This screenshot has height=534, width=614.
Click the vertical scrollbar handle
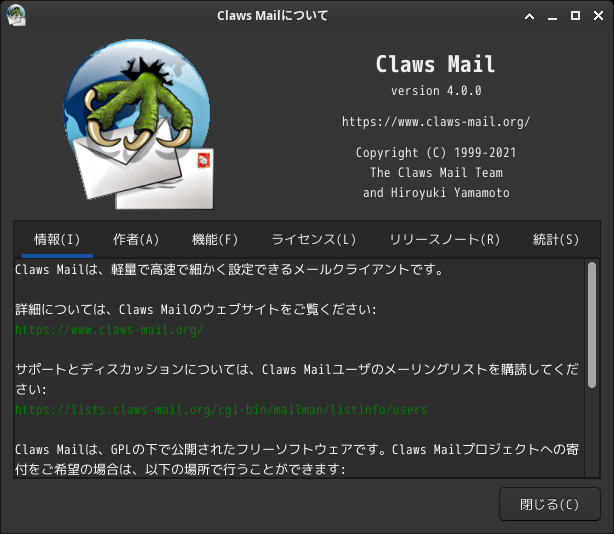[x=592, y=325]
